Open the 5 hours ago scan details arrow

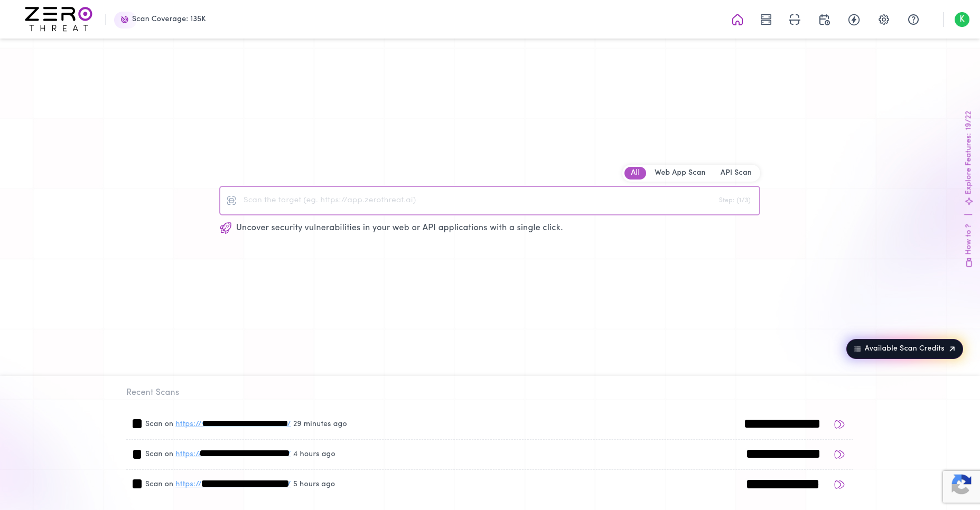pos(839,485)
